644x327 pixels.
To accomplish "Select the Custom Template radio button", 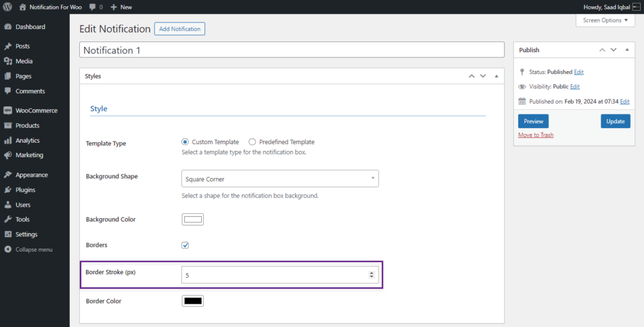I will tap(185, 141).
